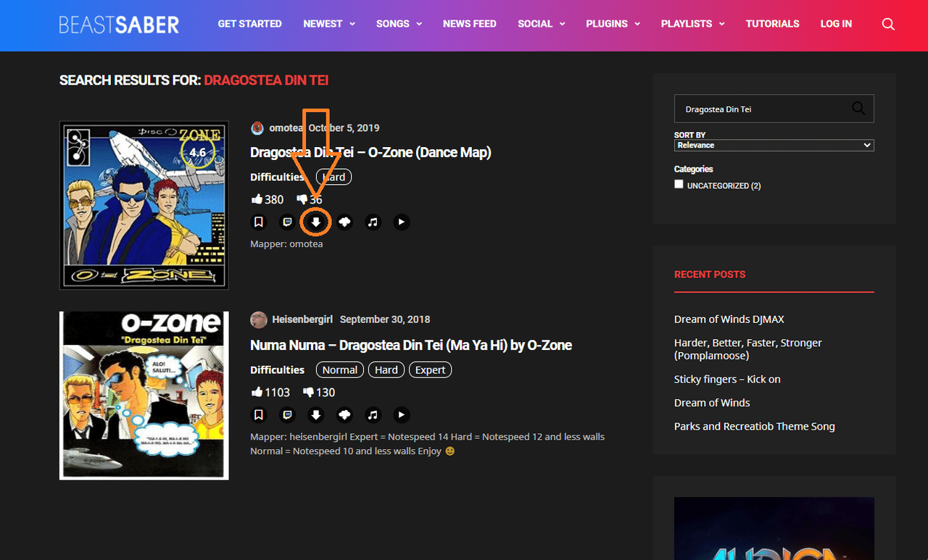Image resolution: width=928 pixels, height=560 pixels.
Task: Open Numa Numa o-zone cover thumbnail
Action: pyautogui.click(x=144, y=396)
